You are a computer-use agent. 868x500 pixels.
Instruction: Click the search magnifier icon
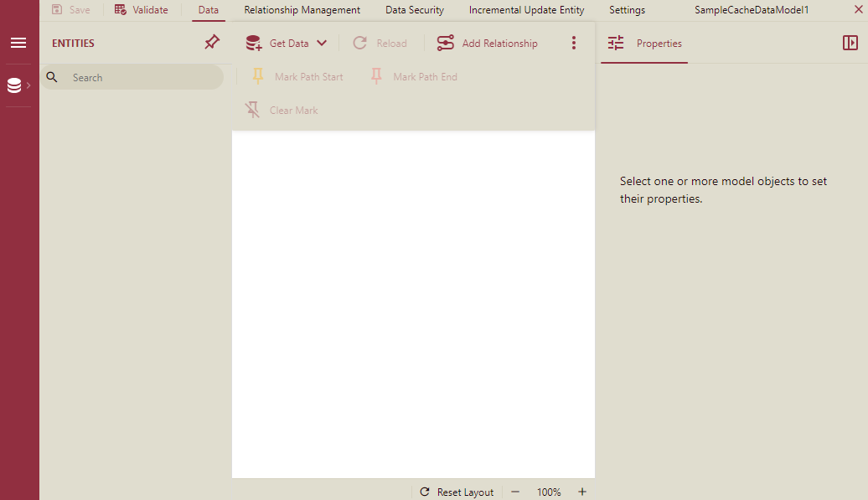pos(52,77)
